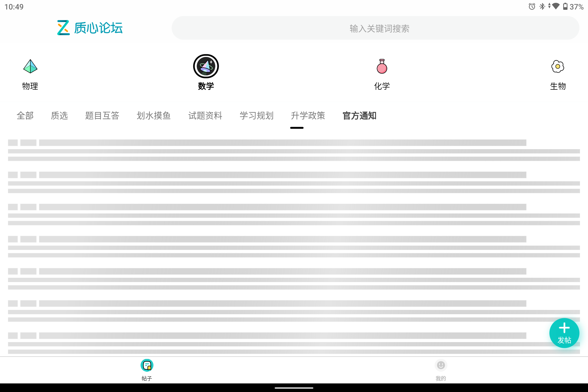Open the 化学 chemistry flask icon

382,66
